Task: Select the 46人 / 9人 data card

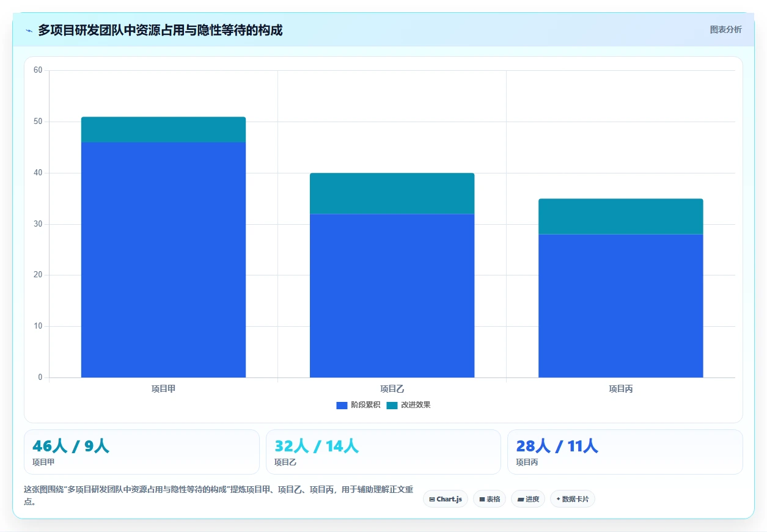Action: [x=142, y=452]
